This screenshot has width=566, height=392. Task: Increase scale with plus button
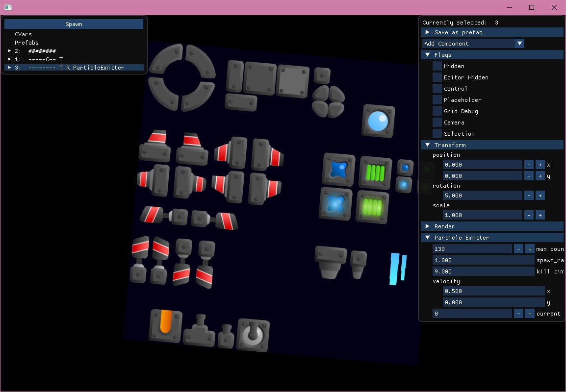[540, 215]
